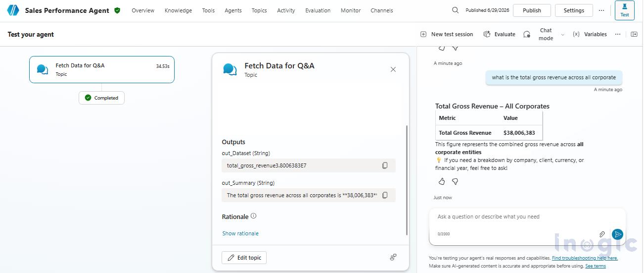Screen dimensions: 644x273
Task: Click the 34.53s duration on the node
Action: point(163,66)
